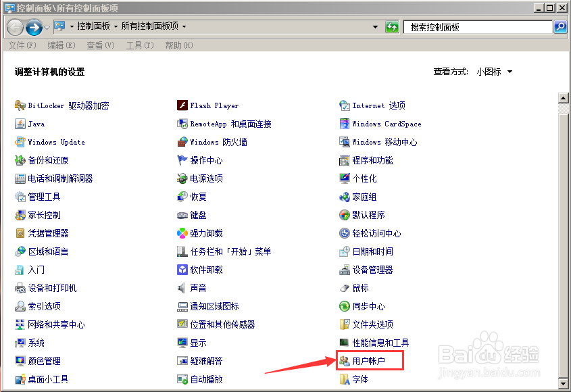Viewport: 571px width, 392px height.
Task: Open 桌面小工具 icon
Action: [20, 379]
